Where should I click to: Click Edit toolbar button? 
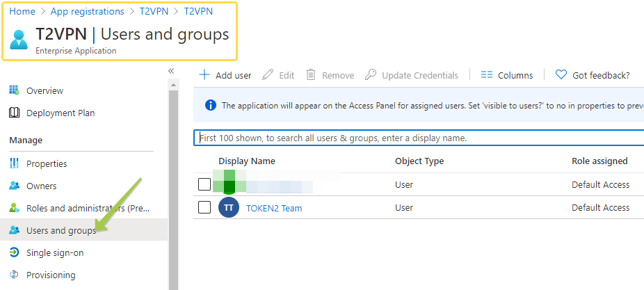coord(278,75)
